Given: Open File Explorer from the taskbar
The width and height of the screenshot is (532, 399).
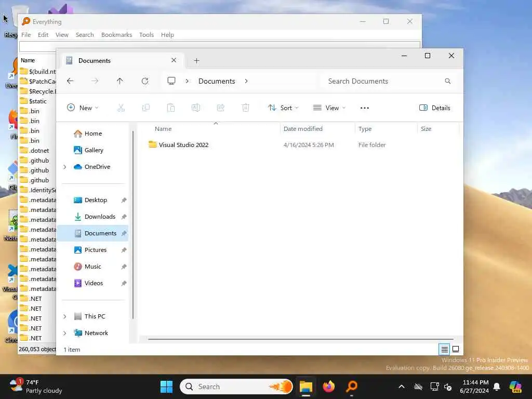Looking at the screenshot, I should 305,387.
